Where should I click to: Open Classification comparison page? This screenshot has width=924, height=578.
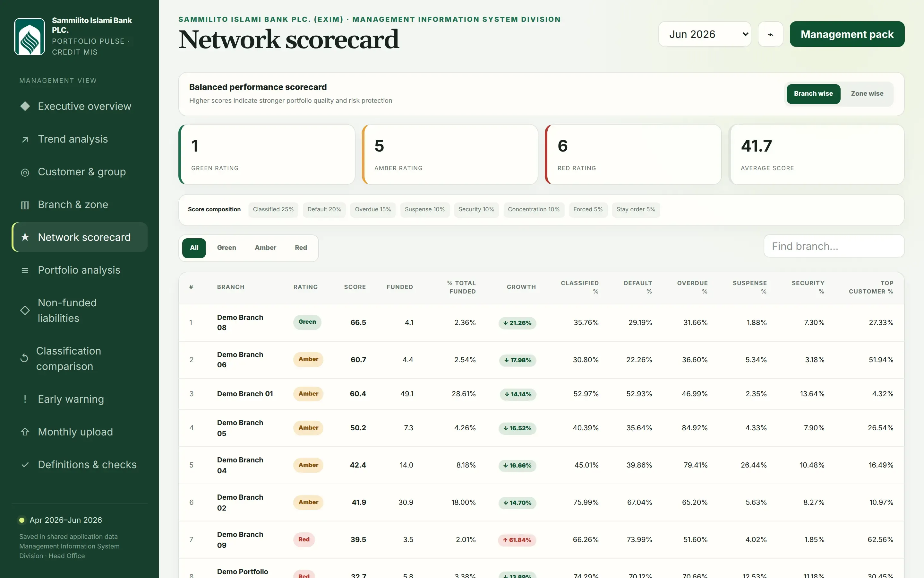[x=80, y=359]
